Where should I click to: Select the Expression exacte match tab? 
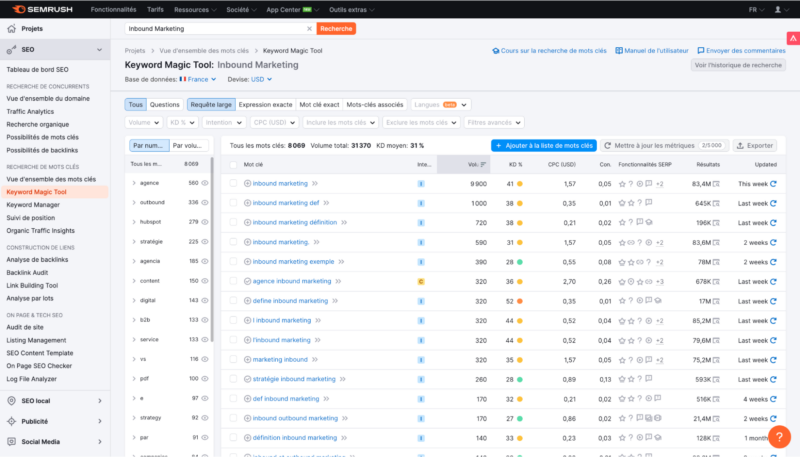(x=265, y=105)
